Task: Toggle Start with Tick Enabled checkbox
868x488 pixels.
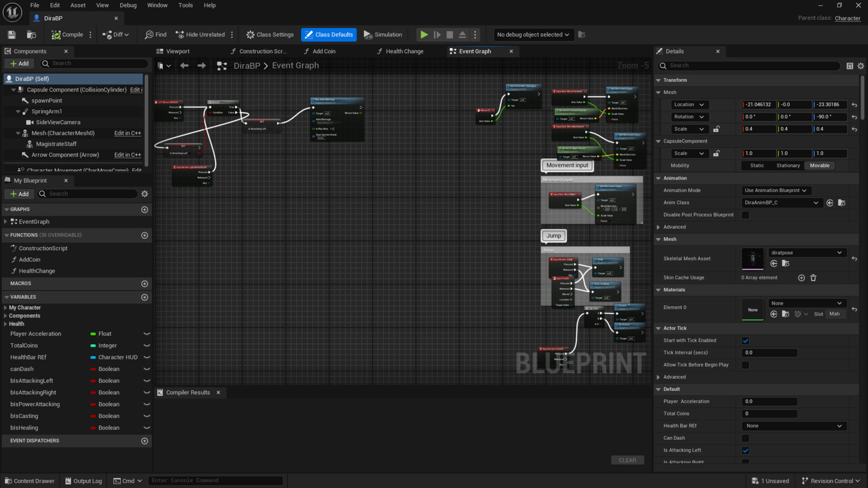Action: point(745,341)
